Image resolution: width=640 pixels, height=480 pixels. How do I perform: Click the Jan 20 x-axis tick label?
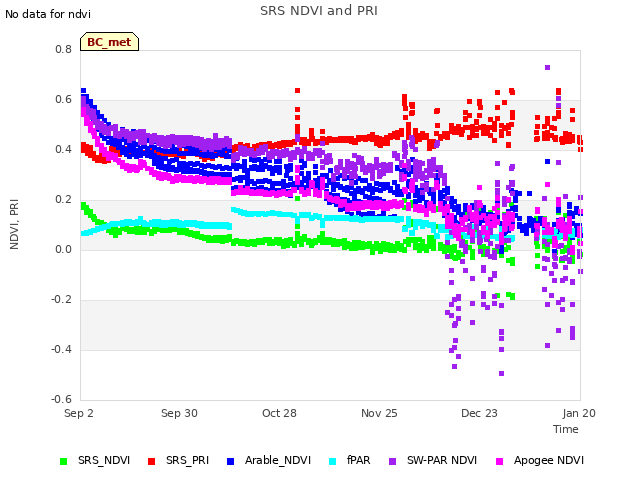click(579, 413)
